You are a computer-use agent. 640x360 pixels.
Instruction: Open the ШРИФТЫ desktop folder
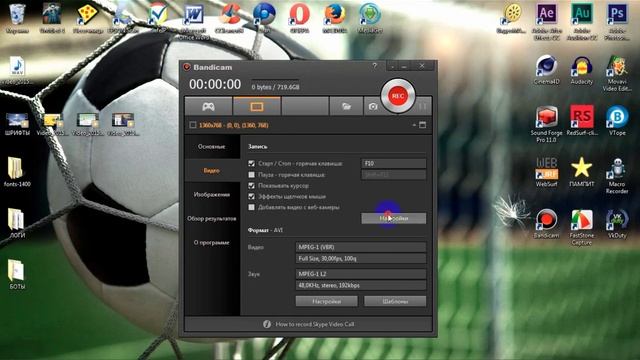click(17, 125)
